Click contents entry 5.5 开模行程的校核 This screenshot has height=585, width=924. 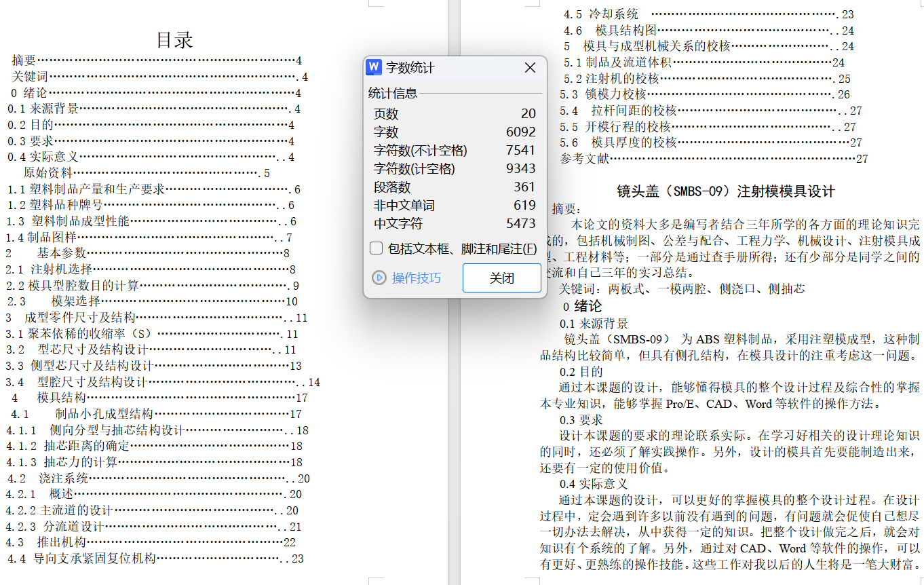pyautogui.click(x=708, y=127)
